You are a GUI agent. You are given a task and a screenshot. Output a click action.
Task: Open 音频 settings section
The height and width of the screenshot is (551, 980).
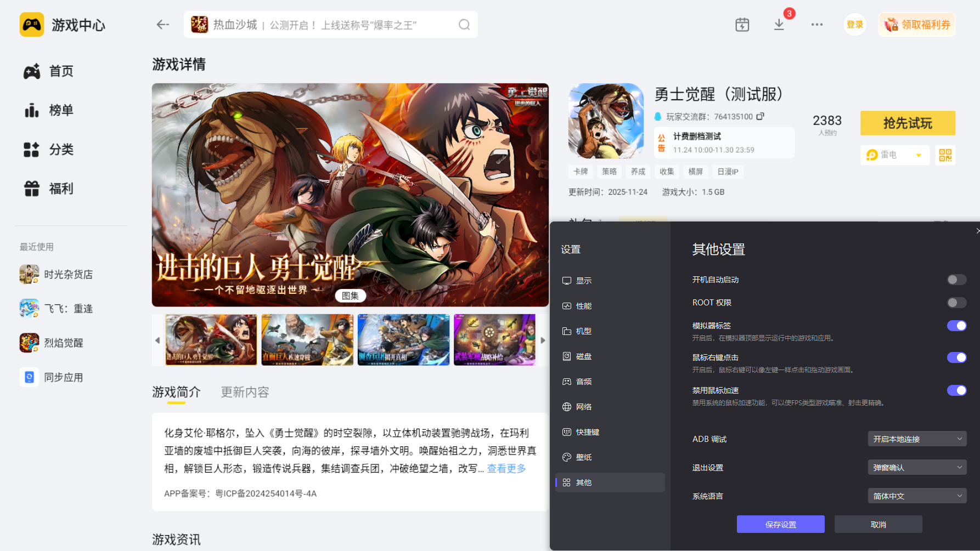[610, 382]
